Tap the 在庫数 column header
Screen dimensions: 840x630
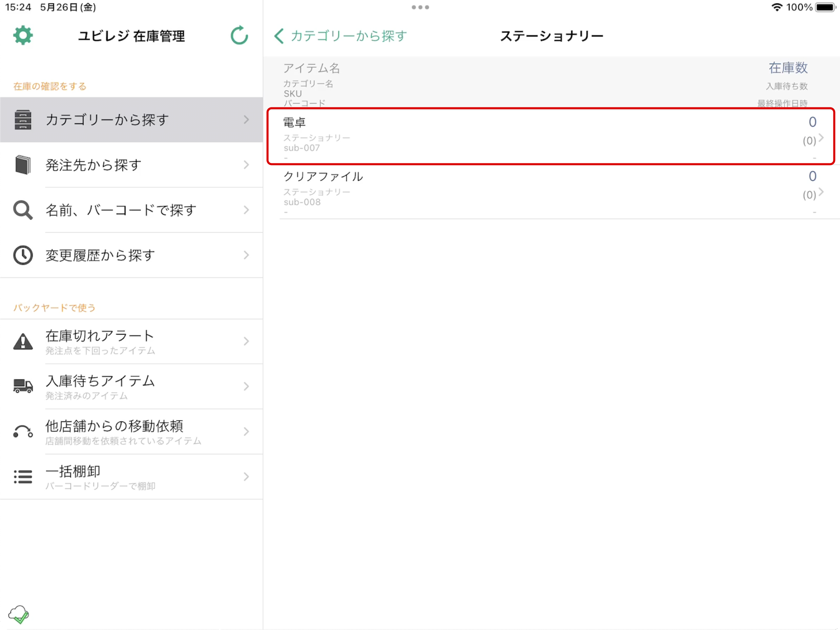788,68
